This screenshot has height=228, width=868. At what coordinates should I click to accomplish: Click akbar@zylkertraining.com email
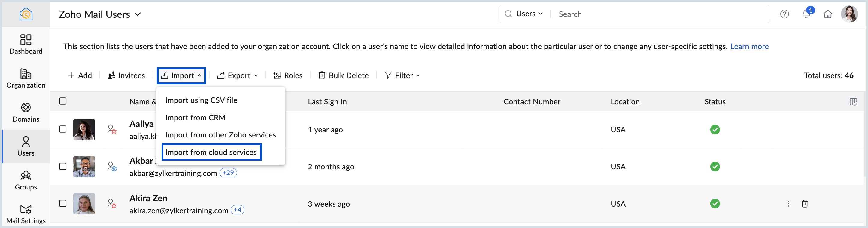click(x=173, y=173)
